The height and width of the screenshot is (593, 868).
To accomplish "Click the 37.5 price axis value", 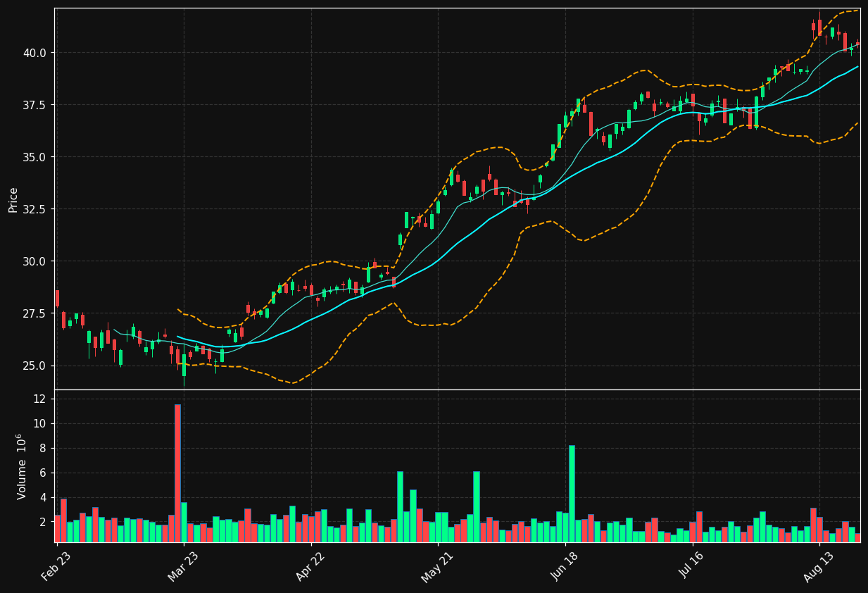I will 34,105.
